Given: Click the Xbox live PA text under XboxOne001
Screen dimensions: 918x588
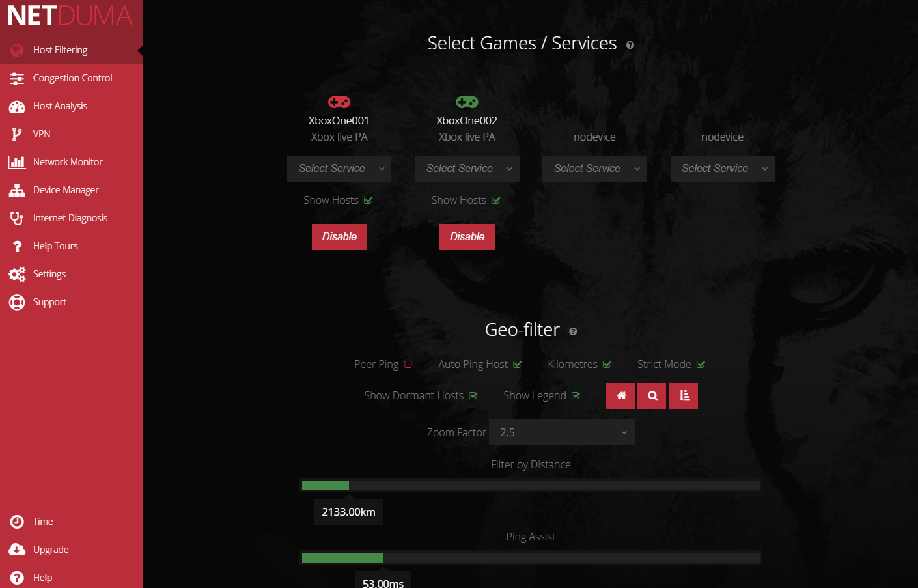Looking at the screenshot, I should tap(339, 137).
